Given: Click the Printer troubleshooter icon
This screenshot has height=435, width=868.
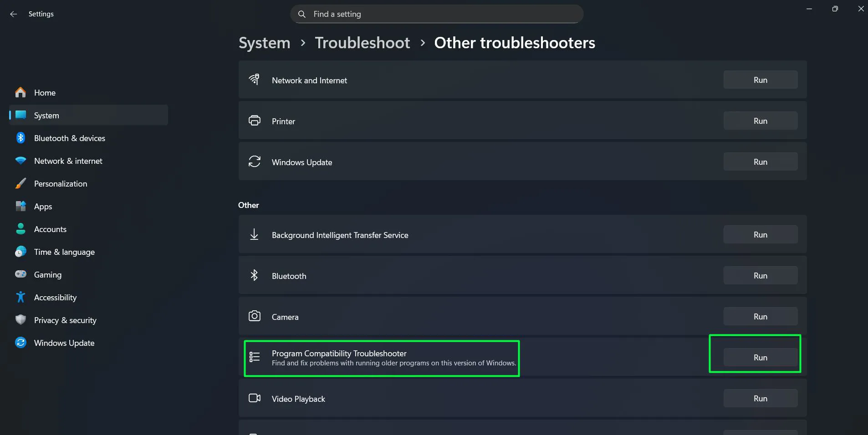Looking at the screenshot, I should coord(255,121).
